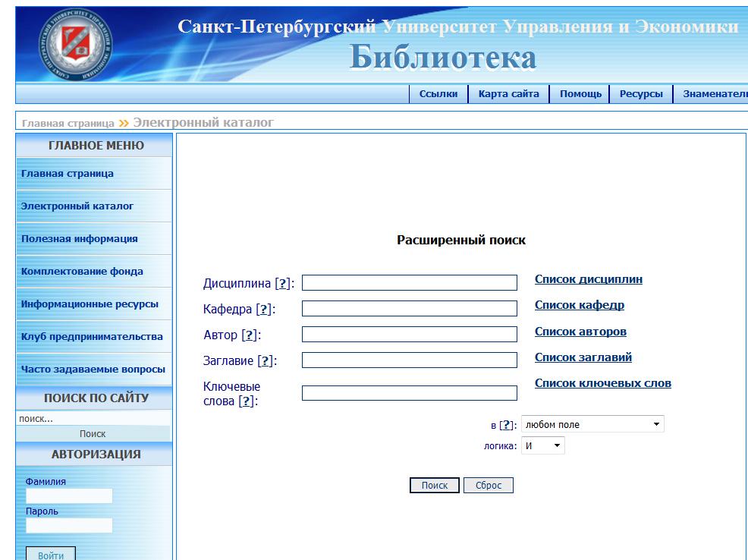
Task: Open Полезная информация in sidebar
Action: point(94,238)
